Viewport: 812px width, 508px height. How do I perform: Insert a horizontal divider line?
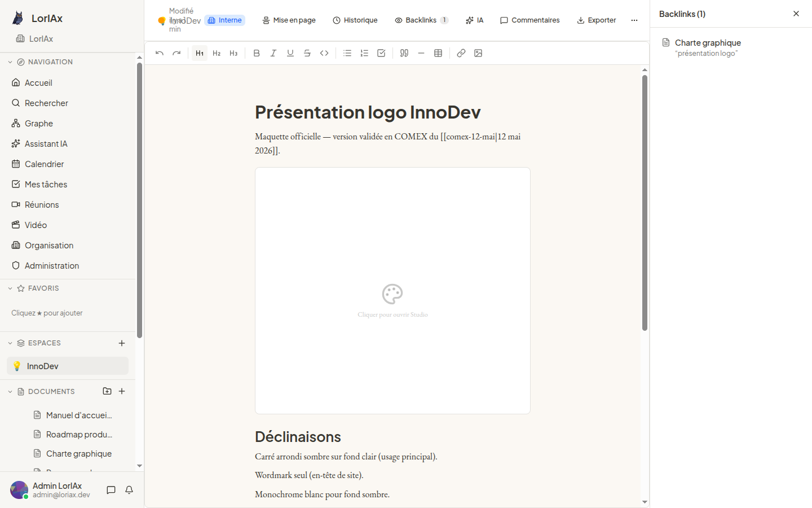421,53
